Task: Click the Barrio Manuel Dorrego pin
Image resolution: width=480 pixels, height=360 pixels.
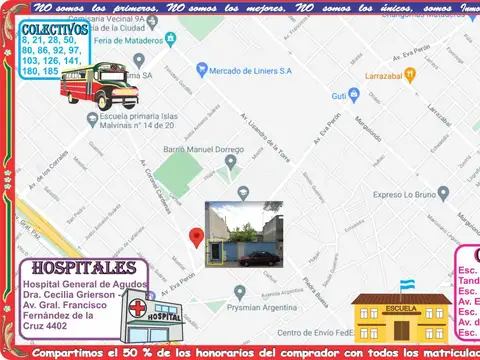Action: (x=230, y=163)
